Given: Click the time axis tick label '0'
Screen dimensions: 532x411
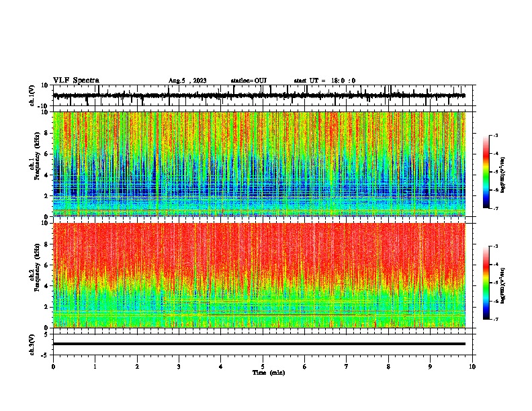Looking at the screenshot, I should pyautogui.click(x=53, y=367).
